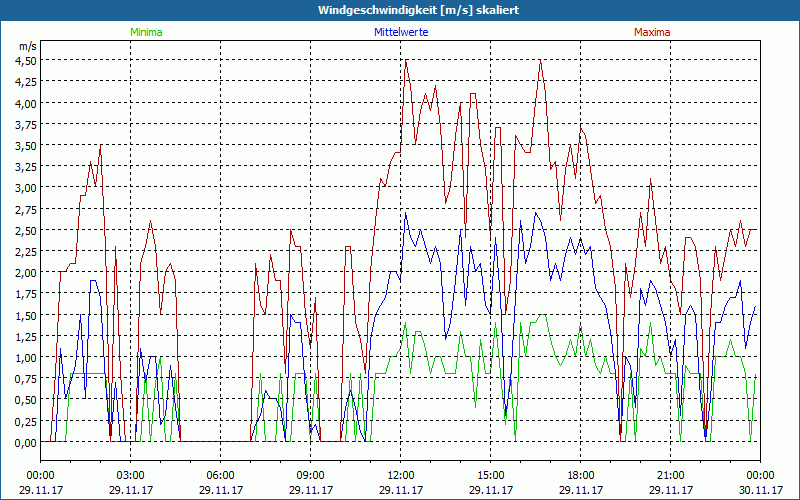
Task: Click the 09:00 time axis label
Action: 311,476
